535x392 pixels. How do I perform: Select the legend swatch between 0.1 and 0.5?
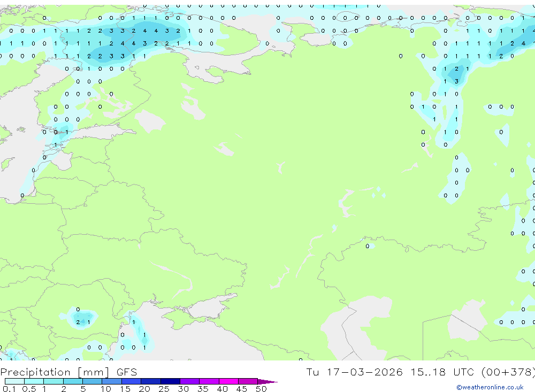[x=14, y=381]
